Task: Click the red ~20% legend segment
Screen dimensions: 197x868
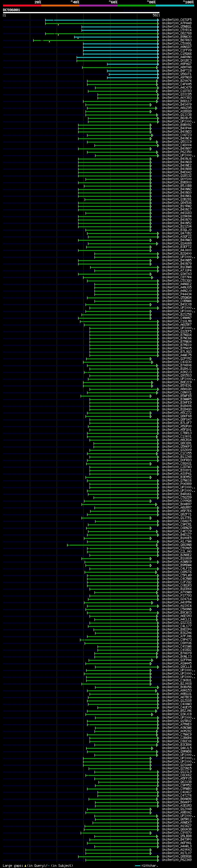Action: point(22,6)
